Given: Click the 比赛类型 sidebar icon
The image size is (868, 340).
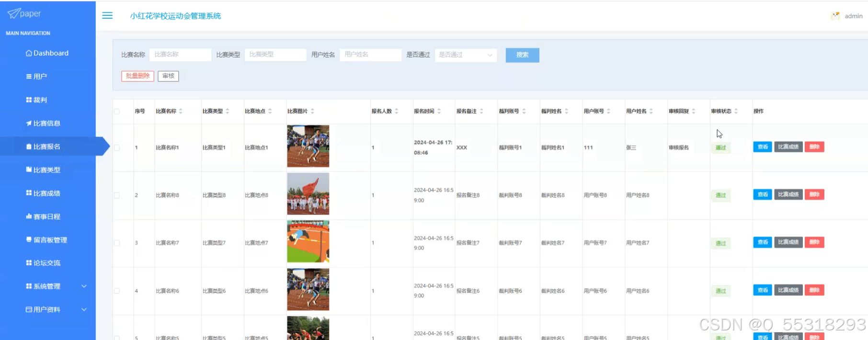Looking at the screenshot, I should tap(29, 170).
